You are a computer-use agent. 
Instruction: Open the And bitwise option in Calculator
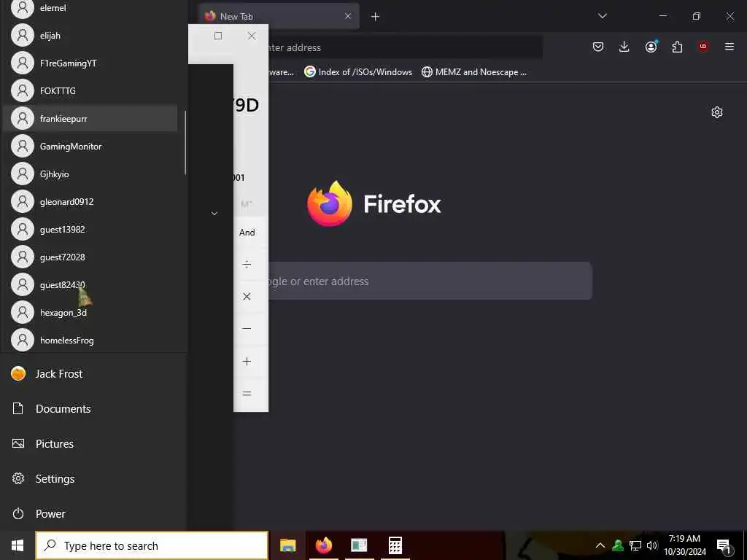[247, 233]
